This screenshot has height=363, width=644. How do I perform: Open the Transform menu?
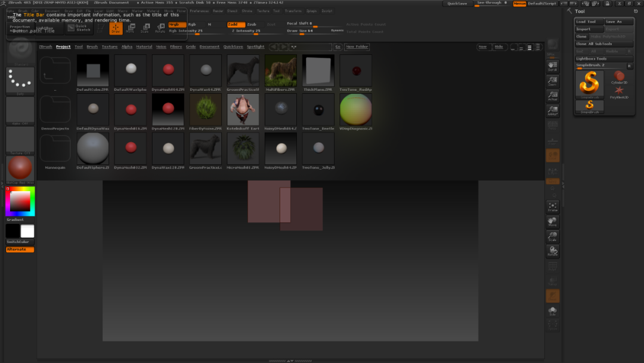click(x=293, y=11)
